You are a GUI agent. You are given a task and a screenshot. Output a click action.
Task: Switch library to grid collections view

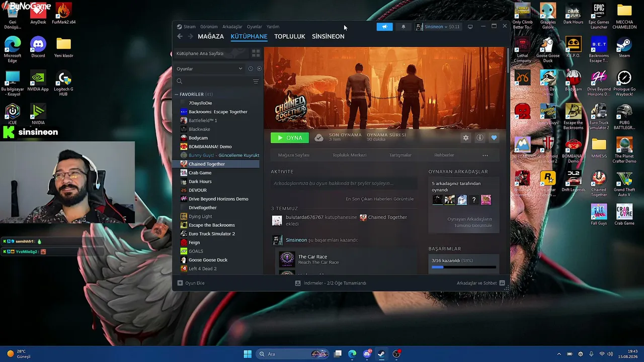coord(256,53)
